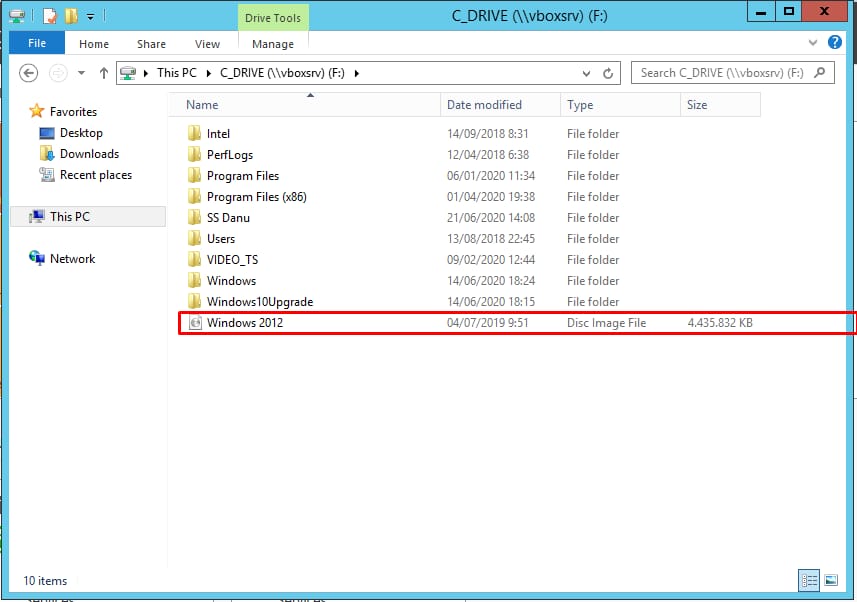Select the Program Files (x86) folder icon

[x=194, y=196]
